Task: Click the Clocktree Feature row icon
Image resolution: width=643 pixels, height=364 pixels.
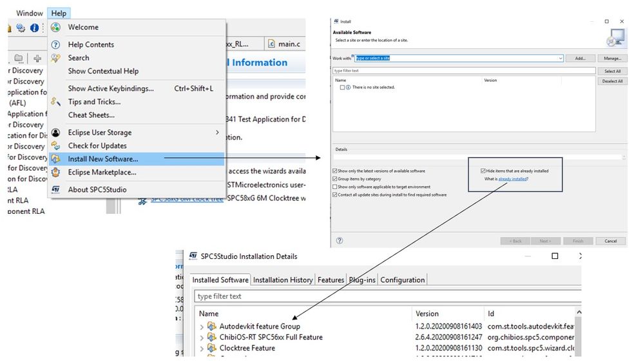Action: pos(212,348)
